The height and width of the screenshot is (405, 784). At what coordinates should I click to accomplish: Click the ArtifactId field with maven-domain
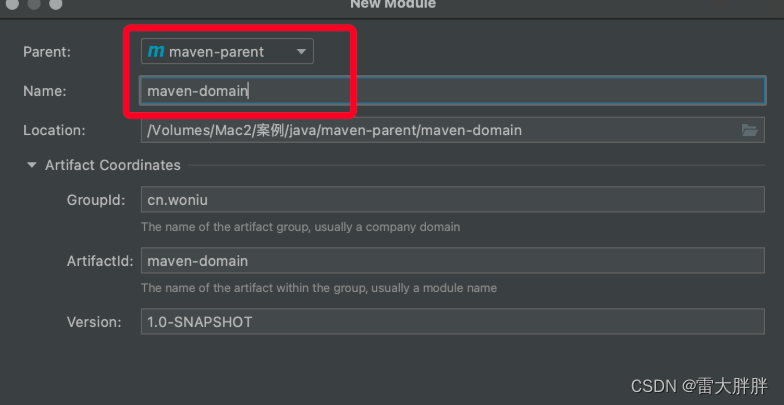tap(452, 260)
